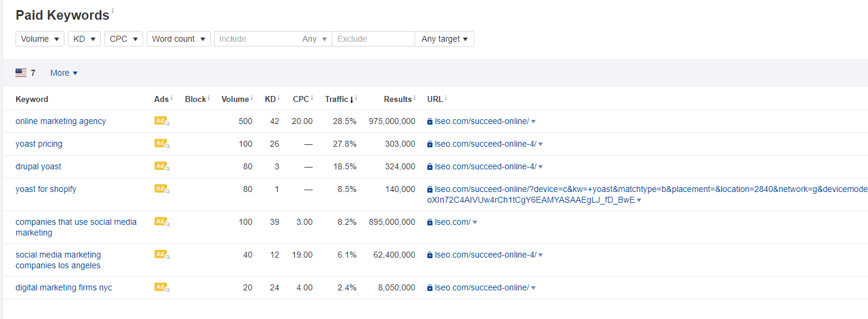Open the drupal yoast keyword link
Viewport: 868px width, 319px height.
38,166
